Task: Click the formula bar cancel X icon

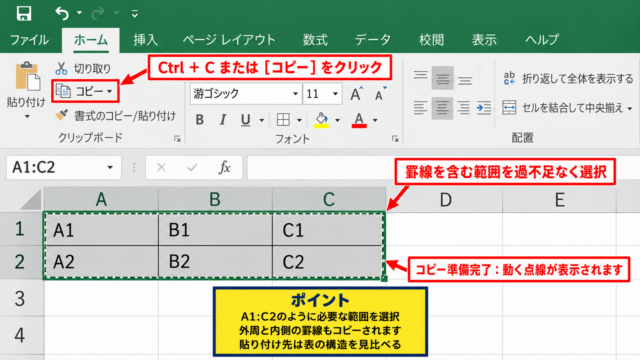Action: coord(161,167)
